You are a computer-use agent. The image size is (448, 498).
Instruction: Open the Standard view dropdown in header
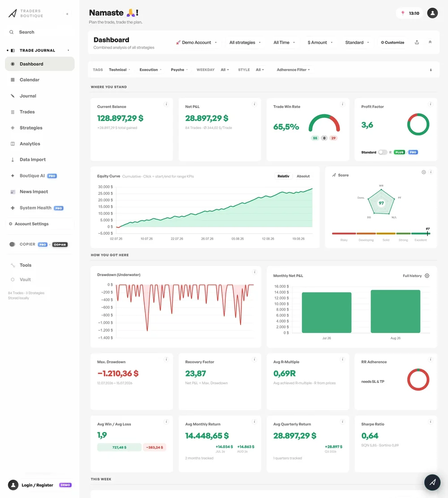pyautogui.click(x=357, y=43)
